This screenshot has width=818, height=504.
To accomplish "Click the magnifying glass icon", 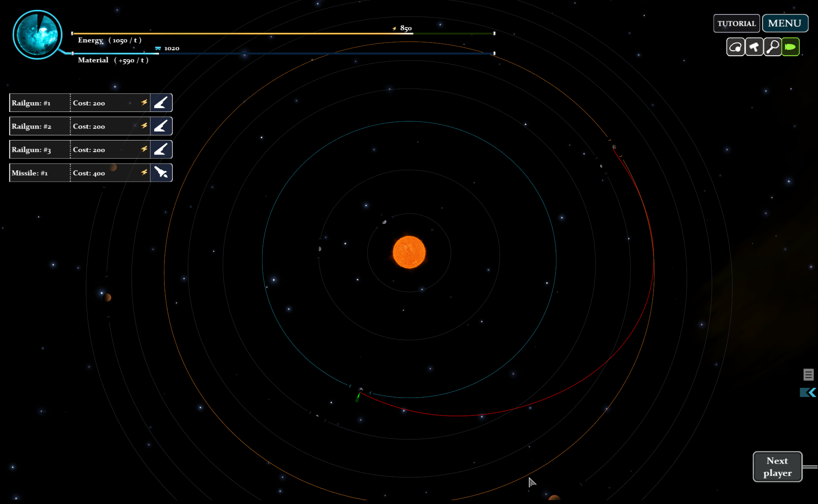I will pyautogui.click(x=772, y=47).
